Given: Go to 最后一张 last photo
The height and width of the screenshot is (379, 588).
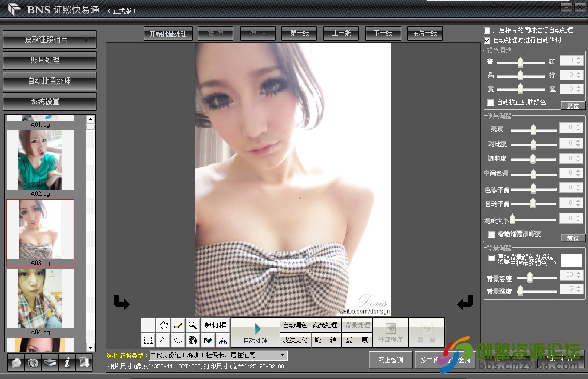Looking at the screenshot, I should pyautogui.click(x=425, y=34).
